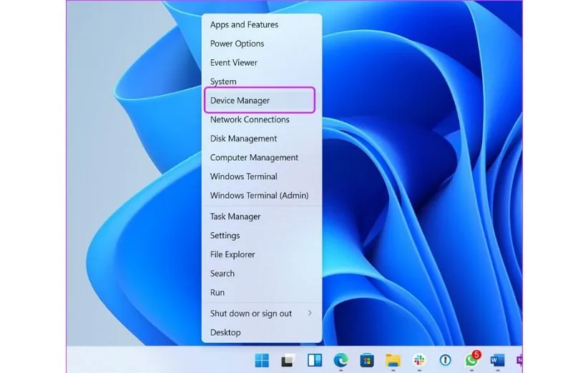Screen dimensions: 588x373
Task: Open Disk Management
Action: pyautogui.click(x=243, y=139)
